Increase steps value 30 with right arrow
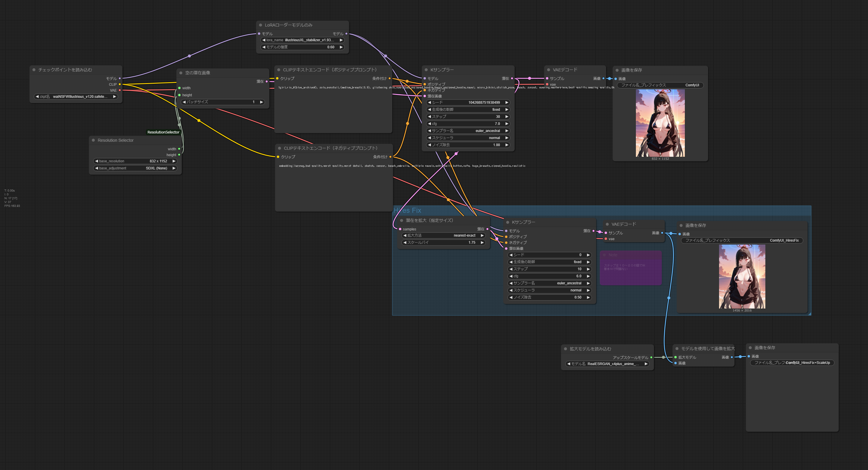 (507, 116)
